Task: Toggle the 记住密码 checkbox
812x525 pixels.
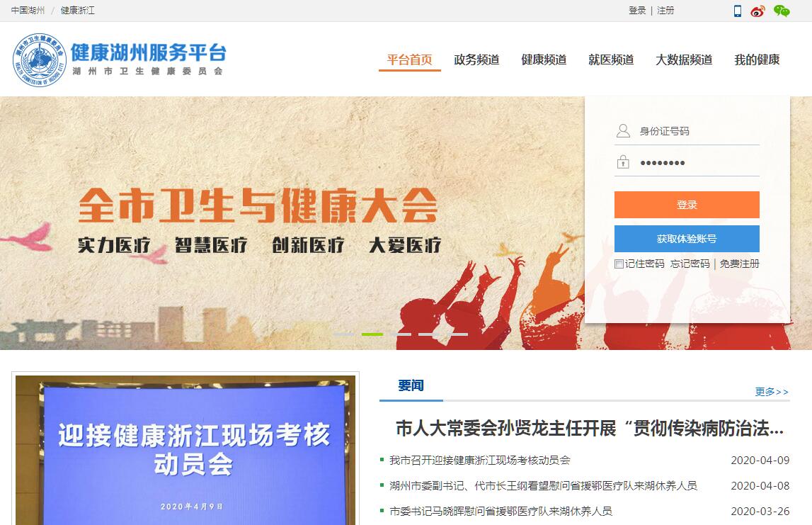Action: (618, 264)
